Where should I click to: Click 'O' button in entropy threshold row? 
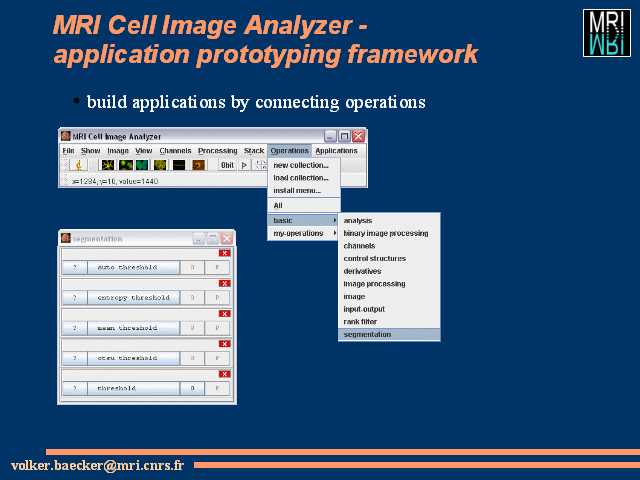click(x=192, y=298)
